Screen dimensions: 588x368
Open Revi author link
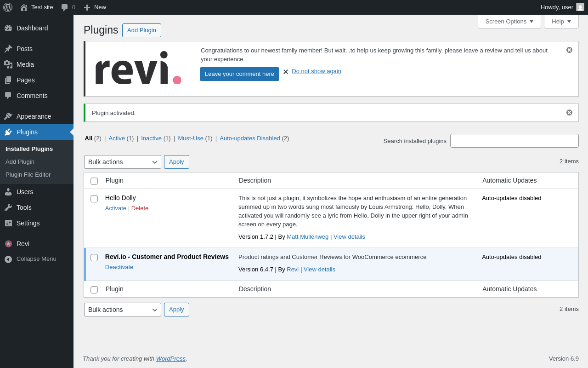click(x=293, y=270)
